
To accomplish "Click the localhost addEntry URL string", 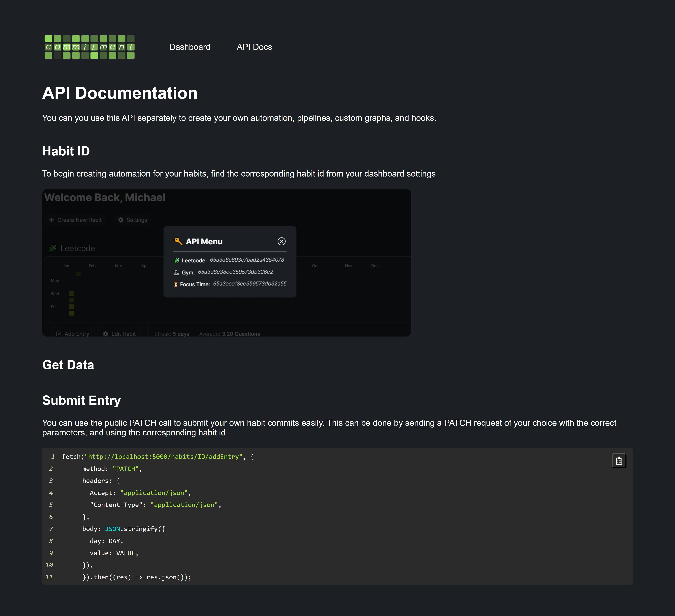I will 163,457.
